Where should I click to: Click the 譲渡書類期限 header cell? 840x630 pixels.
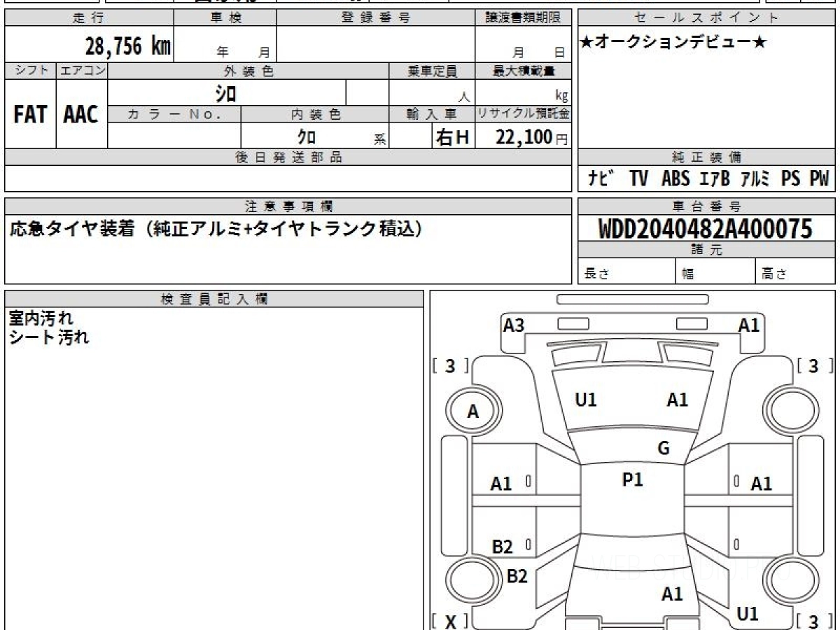pyautogui.click(x=523, y=18)
